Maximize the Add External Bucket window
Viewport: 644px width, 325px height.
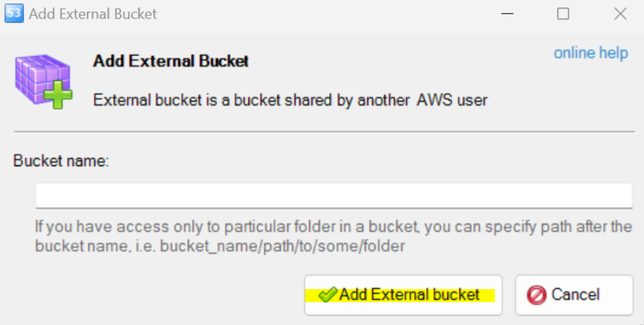(x=563, y=14)
